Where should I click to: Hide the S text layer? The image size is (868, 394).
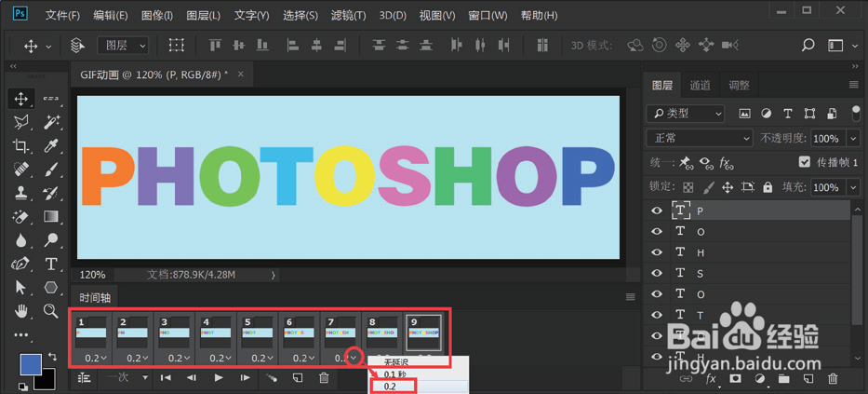coord(657,273)
